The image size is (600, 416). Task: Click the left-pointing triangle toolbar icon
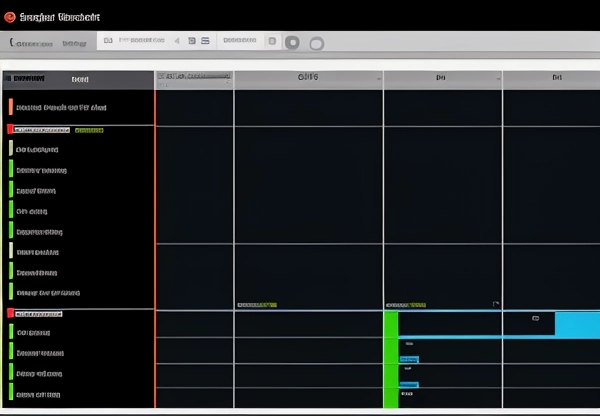point(177,41)
